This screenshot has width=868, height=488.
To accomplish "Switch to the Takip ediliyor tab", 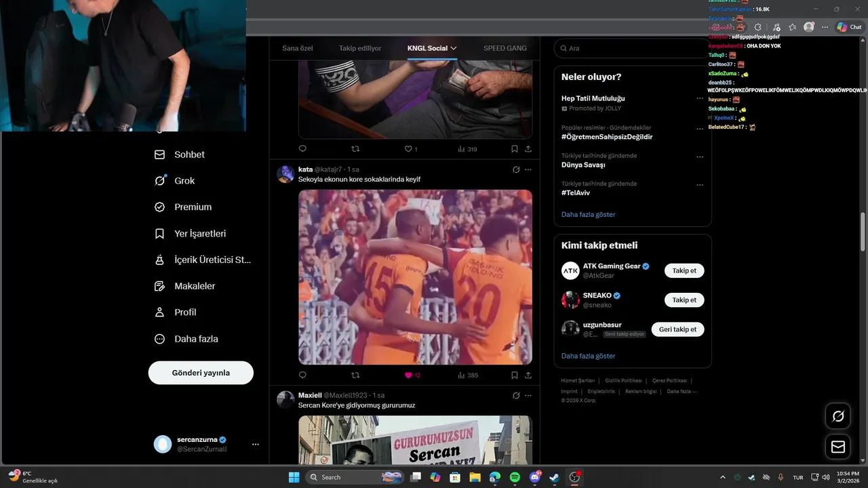I will pos(360,48).
